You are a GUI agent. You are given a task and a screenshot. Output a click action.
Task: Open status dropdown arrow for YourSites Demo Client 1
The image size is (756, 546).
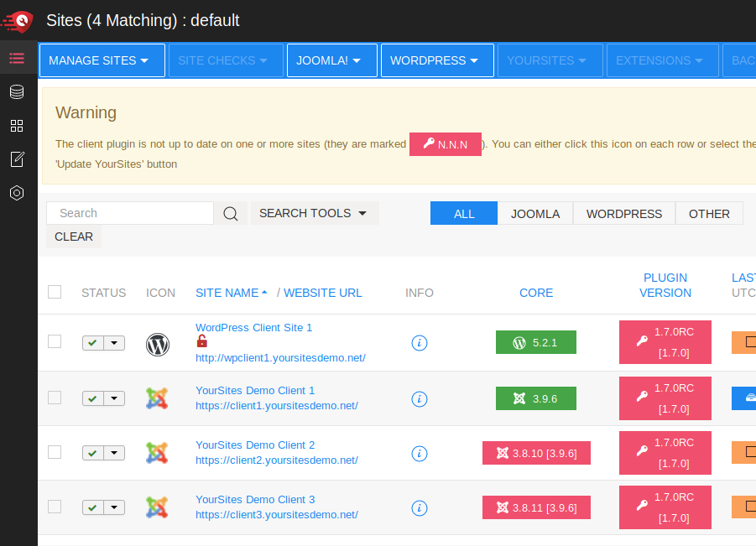point(114,398)
